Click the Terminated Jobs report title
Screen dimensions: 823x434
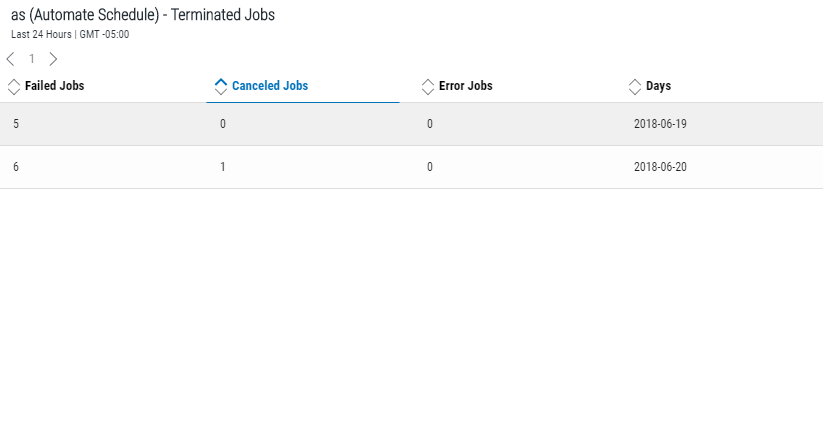142,15
